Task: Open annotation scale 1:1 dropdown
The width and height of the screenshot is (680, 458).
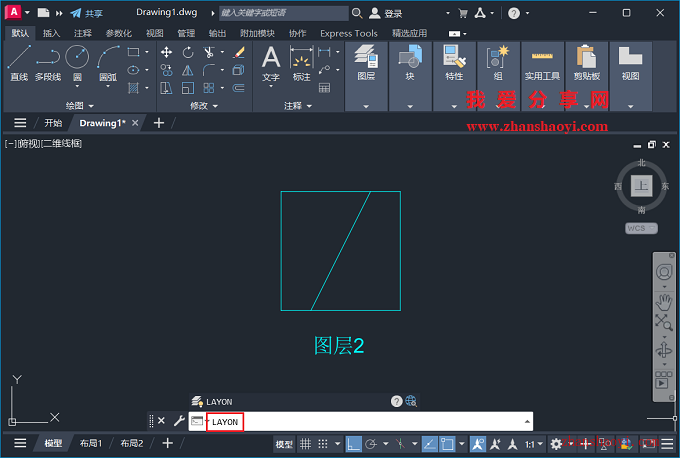Action: pos(534,444)
